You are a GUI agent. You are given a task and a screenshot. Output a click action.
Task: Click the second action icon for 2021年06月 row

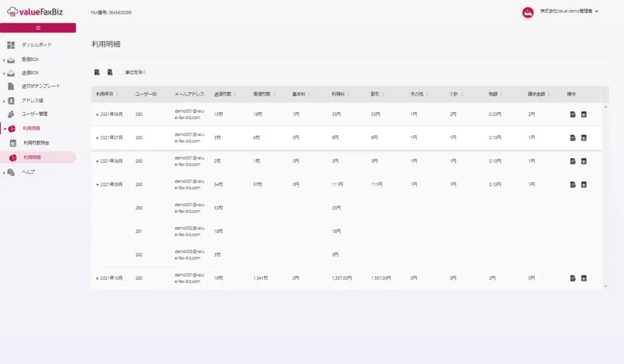pyautogui.click(x=584, y=115)
